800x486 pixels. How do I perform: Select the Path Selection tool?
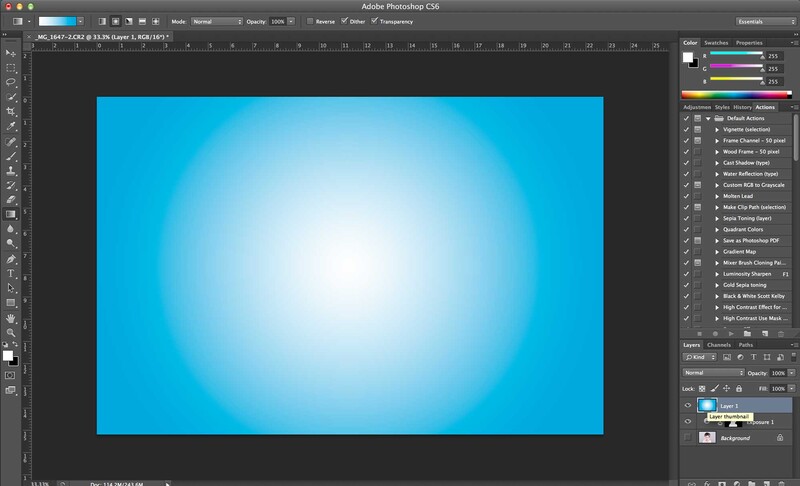(x=10, y=288)
